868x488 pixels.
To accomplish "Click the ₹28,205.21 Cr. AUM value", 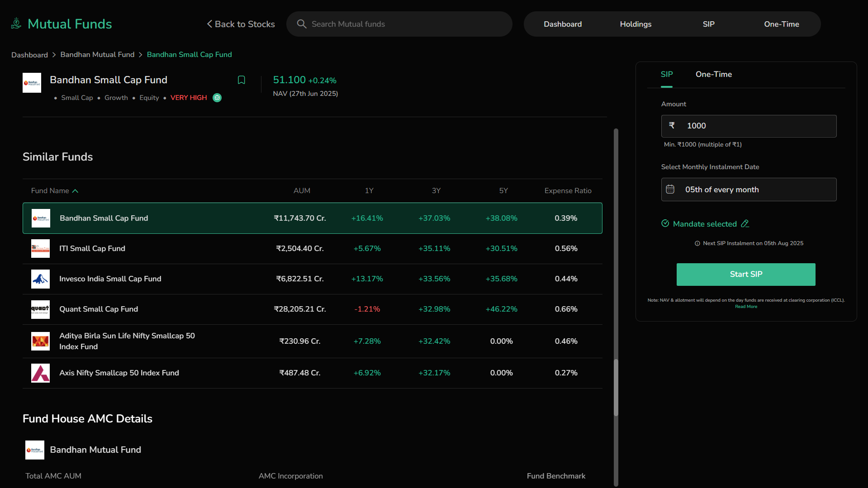I will (300, 309).
